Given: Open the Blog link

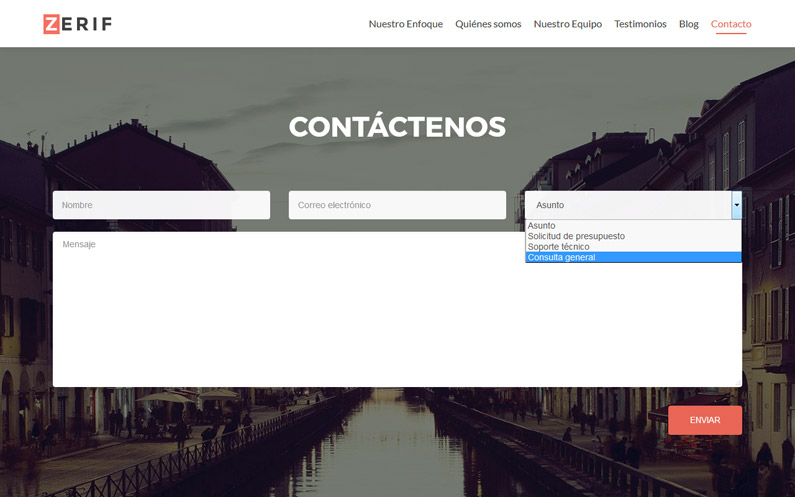Looking at the screenshot, I should 689,24.
